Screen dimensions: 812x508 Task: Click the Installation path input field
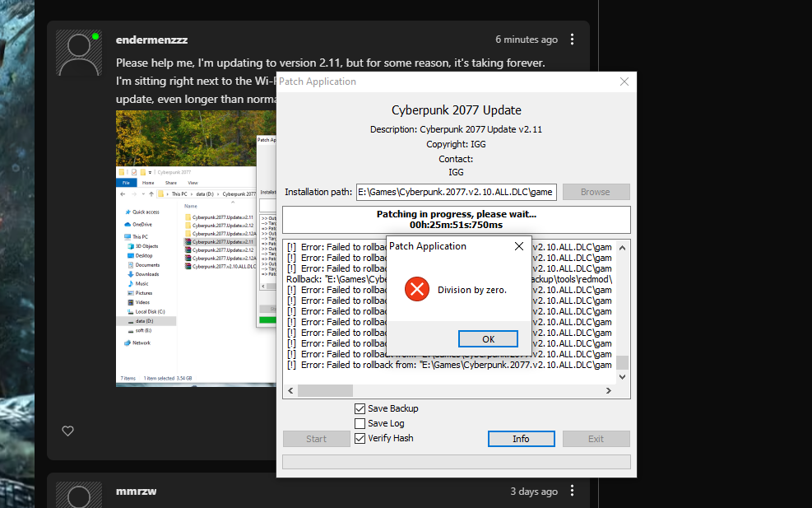click(457, 192)
